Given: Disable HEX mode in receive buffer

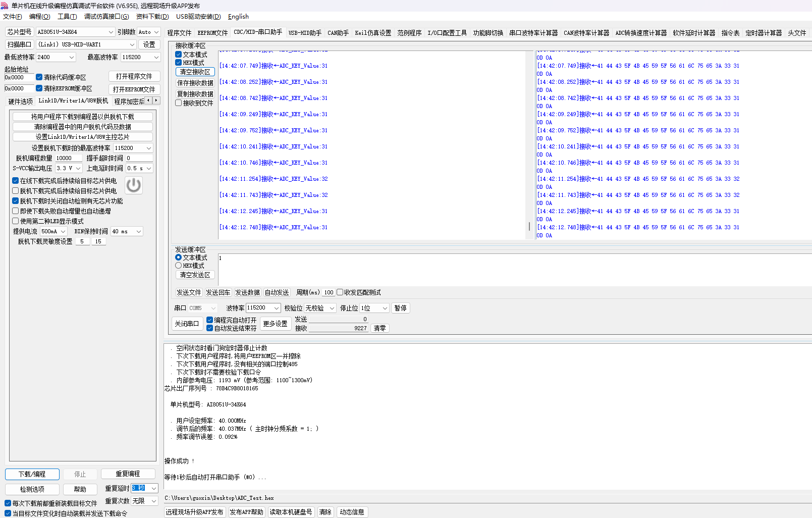Looking at the screenshot, I should tap(178, 63).
